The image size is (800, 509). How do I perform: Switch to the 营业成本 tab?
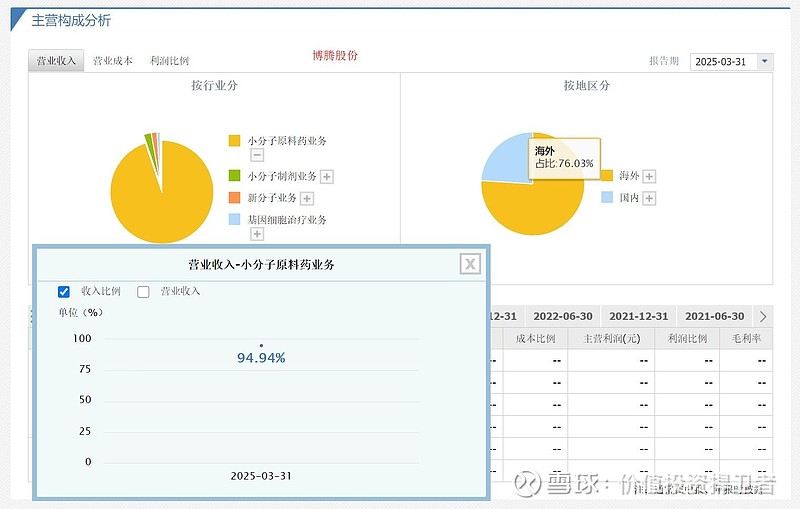[113, 61]
